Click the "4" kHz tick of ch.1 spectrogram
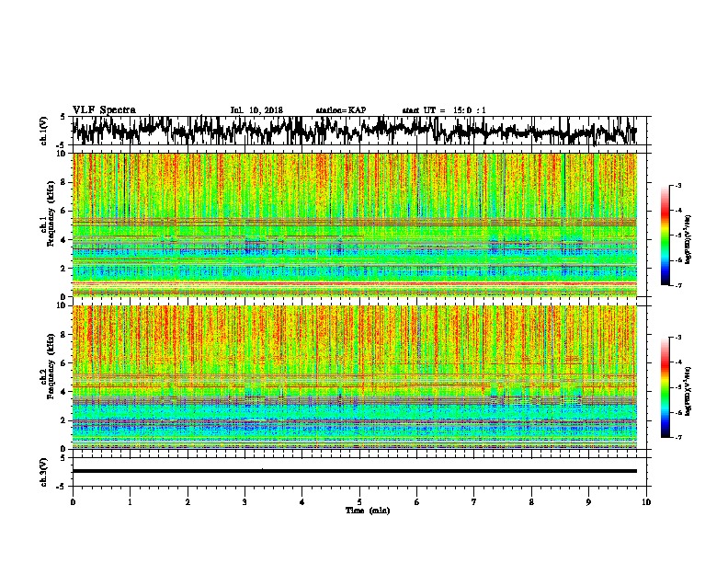This screenshot has width=728, height=563. point(64,240)
